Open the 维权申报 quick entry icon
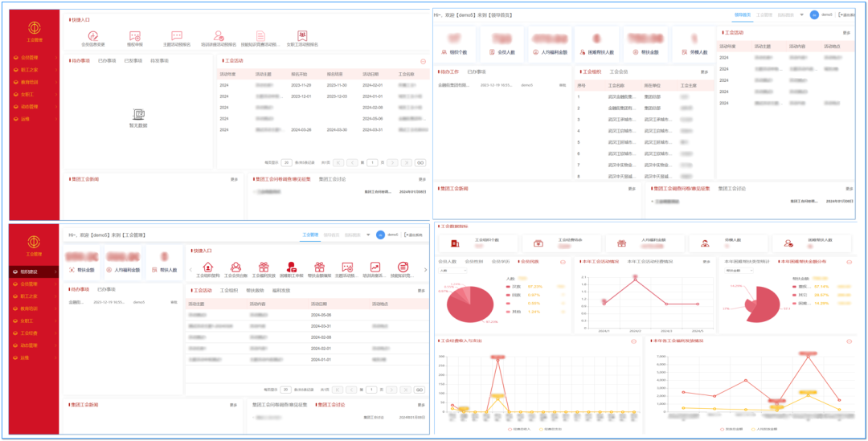Viewport: 868px width, 441px height. (134, 35)
